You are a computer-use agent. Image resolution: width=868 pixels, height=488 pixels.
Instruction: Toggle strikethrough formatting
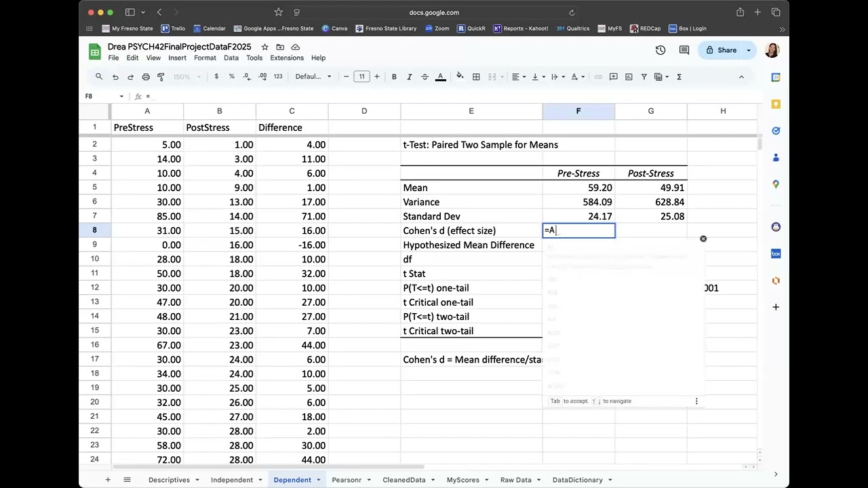(x=425, y=77)
